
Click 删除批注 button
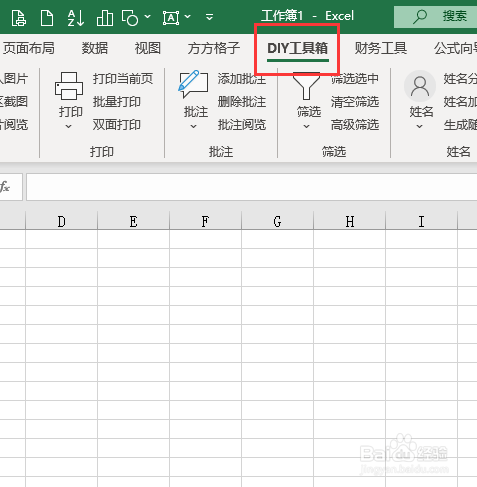point(242,102)
